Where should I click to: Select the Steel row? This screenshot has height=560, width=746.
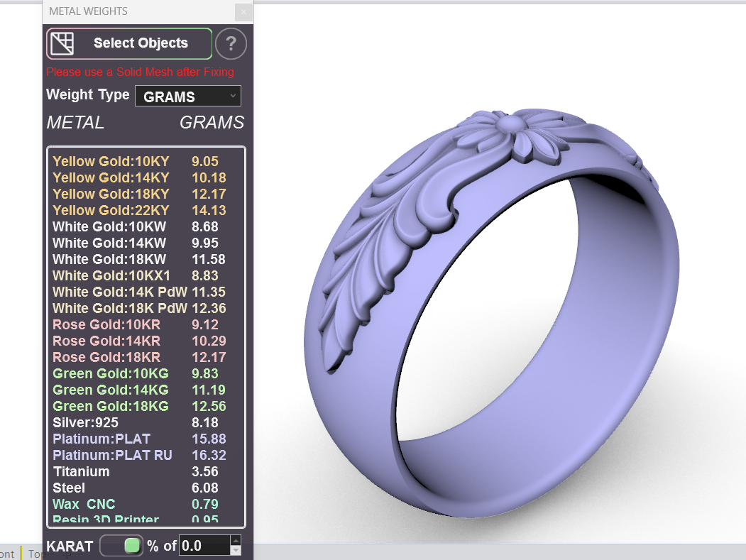(x=146, y=488)
